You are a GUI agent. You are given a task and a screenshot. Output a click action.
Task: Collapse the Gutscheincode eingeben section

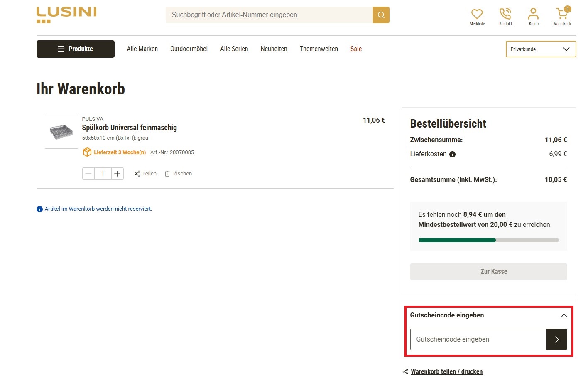pos(563,315)
